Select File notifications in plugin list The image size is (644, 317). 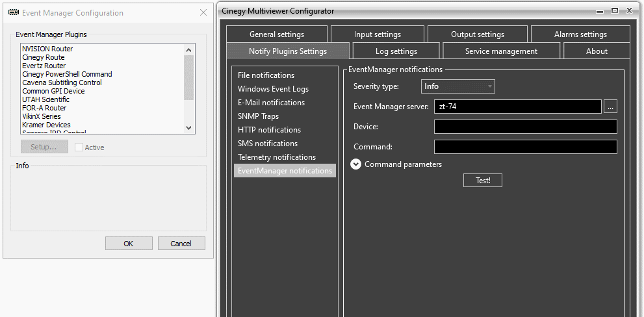pos(285,75)
